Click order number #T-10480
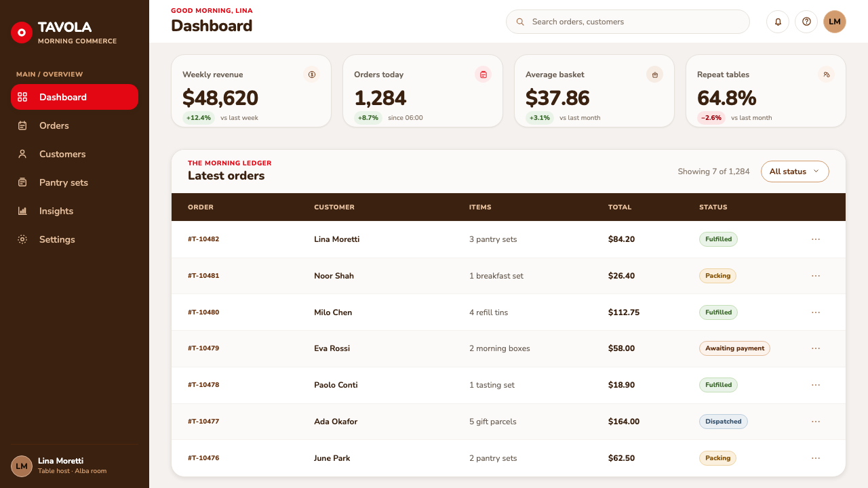This screenshot has width=868, height=488. coord(203,312)
